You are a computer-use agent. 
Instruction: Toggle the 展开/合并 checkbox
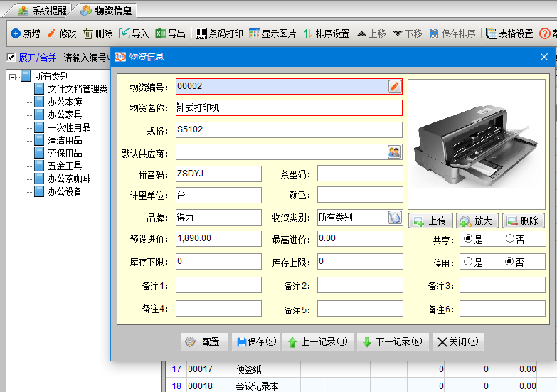[x=11, y=57]
